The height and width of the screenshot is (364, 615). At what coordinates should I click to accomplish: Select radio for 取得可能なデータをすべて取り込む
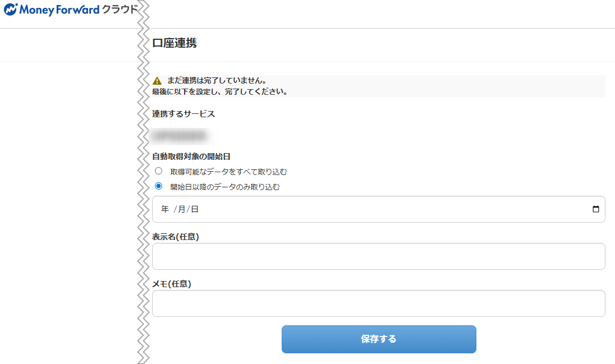click(159, 171)
